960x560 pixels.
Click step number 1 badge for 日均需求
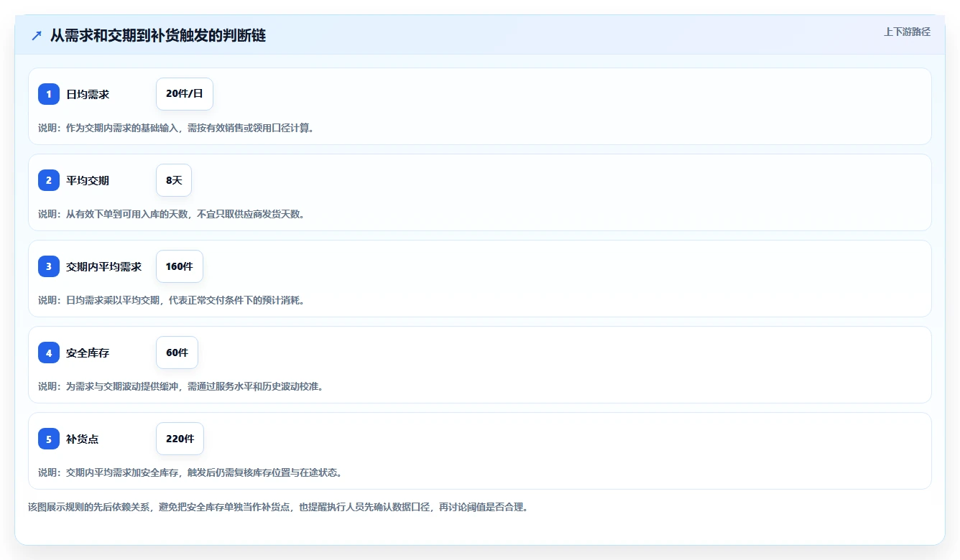pos(49,94)
